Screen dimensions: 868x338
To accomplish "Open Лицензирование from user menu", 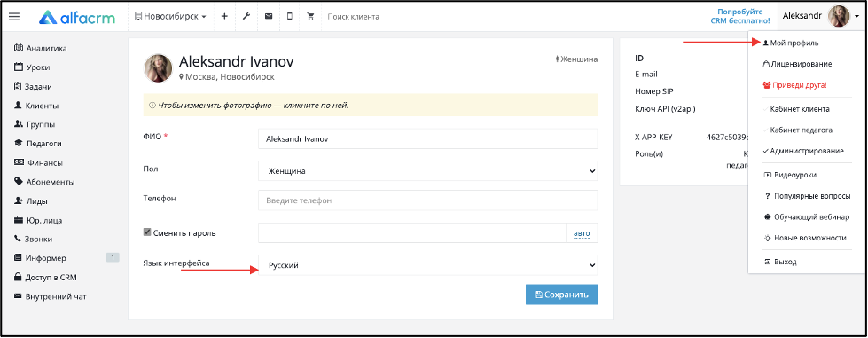I will [798, 64].
